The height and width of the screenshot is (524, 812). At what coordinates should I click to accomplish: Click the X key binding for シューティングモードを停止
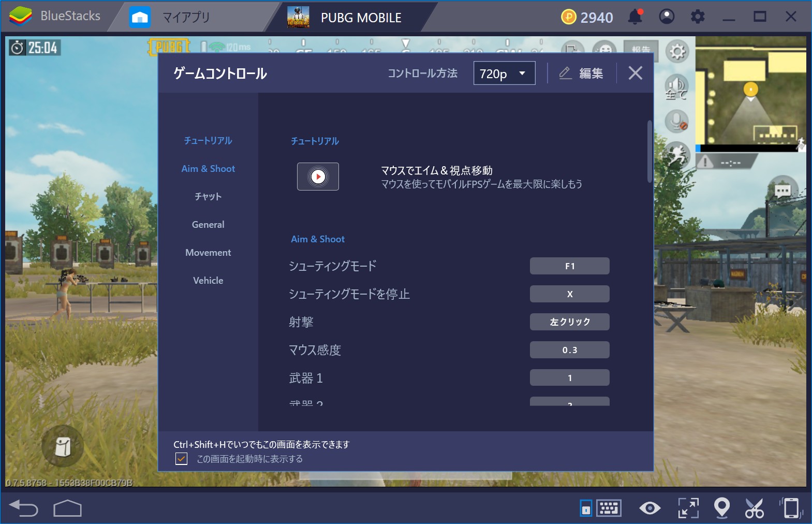(x=569, y=294)
